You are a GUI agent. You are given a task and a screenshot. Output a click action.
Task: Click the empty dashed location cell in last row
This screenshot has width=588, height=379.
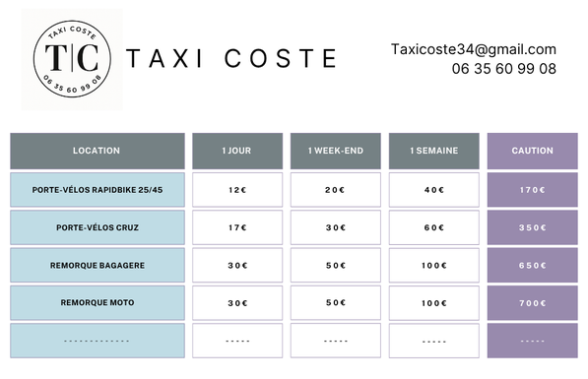pos(98,341)
